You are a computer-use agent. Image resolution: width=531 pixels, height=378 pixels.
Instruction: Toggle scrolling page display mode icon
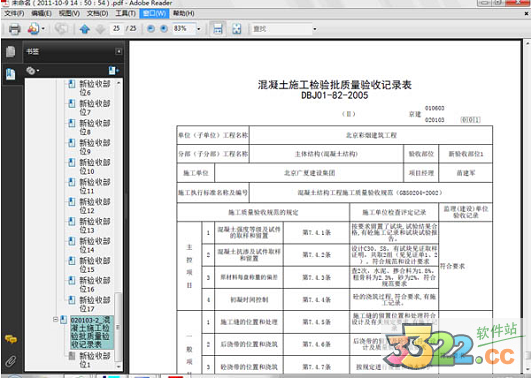(x=218, y=29)
